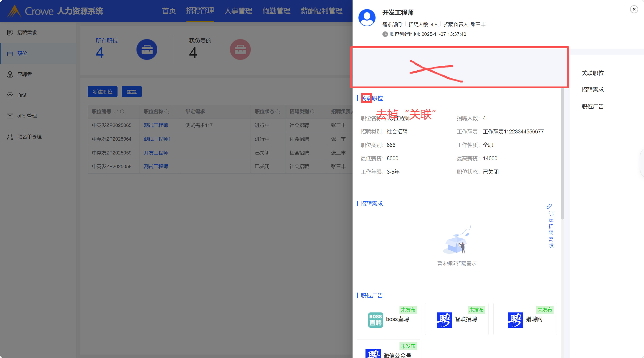Jump to the 招聘需求 anchor in the right nav
The width and height of the screenshot is (644, 358).
pos(592,90)
